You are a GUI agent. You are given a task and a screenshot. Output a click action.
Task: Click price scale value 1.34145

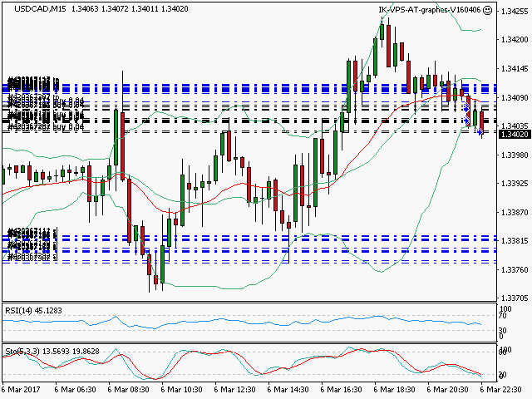point(515,69)
